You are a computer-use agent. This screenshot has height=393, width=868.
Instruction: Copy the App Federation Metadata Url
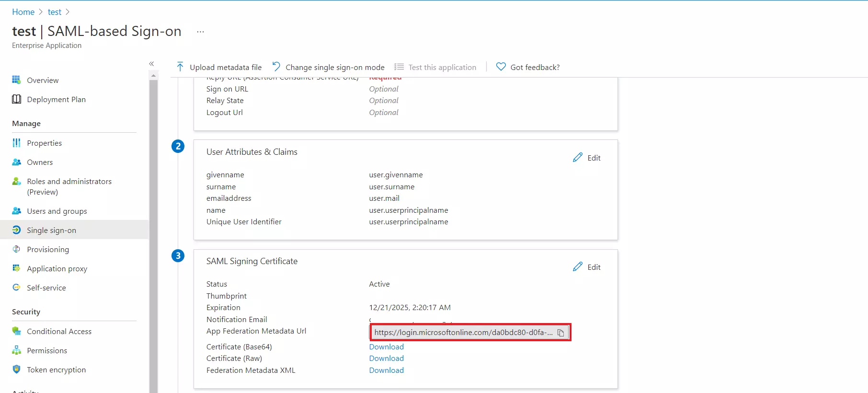pyautogui.click(x=560, y=333)
